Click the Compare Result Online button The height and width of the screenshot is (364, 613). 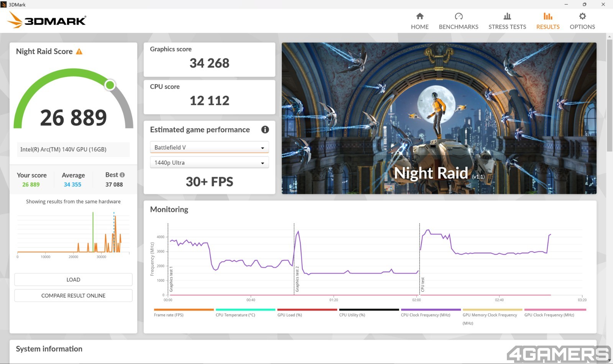(73, 295)
